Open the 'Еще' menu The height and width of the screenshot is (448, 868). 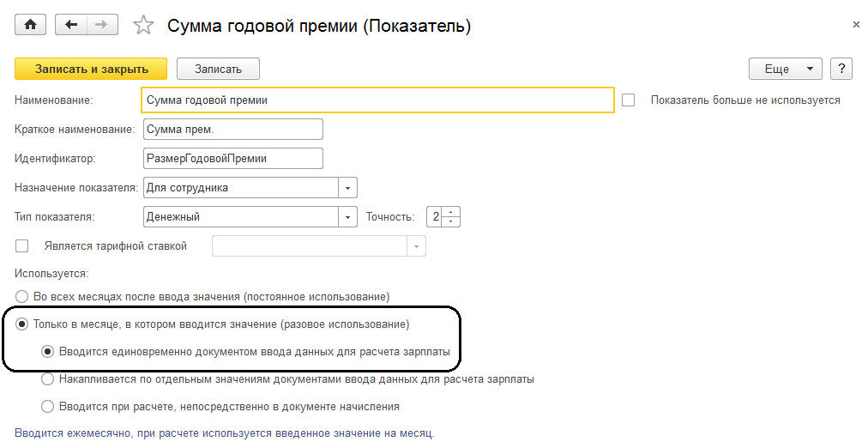(786, 69)
